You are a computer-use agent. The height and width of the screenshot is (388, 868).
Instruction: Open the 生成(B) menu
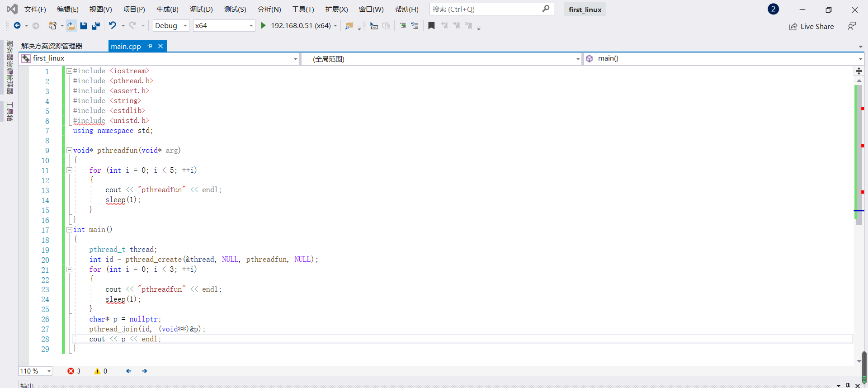[167, 9]
